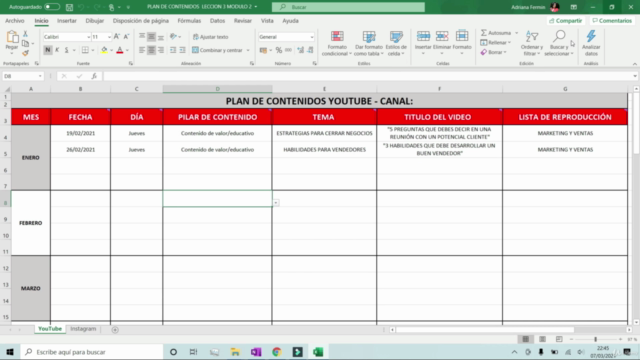Switch to the Instagram sheet tab
This screenshot has width=640, height=360.
coord(83,329)
